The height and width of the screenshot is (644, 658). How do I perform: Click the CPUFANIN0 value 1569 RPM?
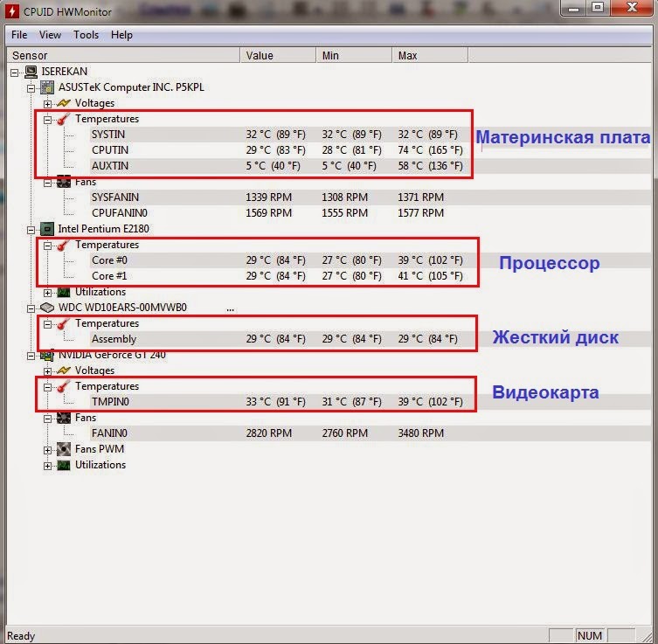tap(268, 213)
